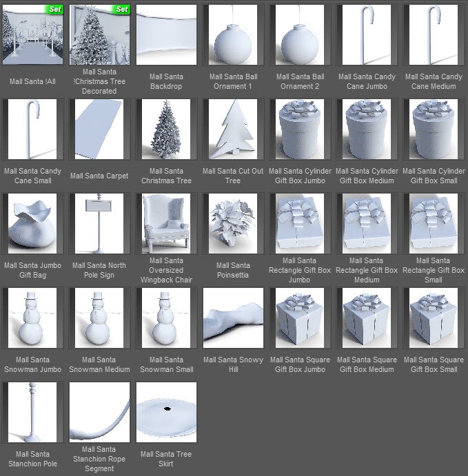Select Mall Santa Cylinder Gift Box Medium
This screenshot has height=476, width=468.
367,129
